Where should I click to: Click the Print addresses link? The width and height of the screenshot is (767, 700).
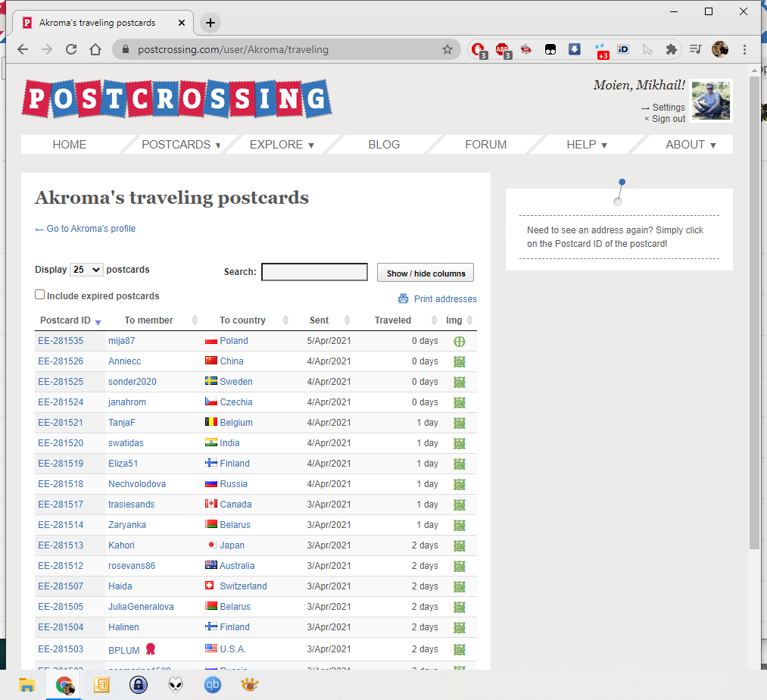(x=445, y=299)
